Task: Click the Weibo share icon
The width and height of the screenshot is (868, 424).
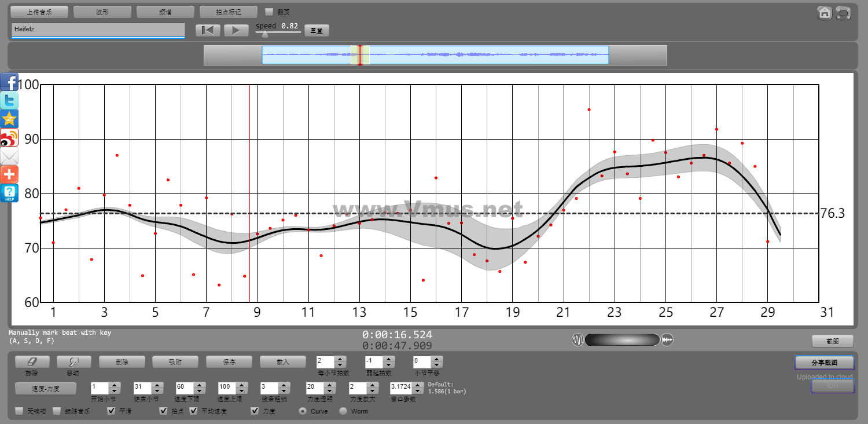Action: [x=9, y=138]
